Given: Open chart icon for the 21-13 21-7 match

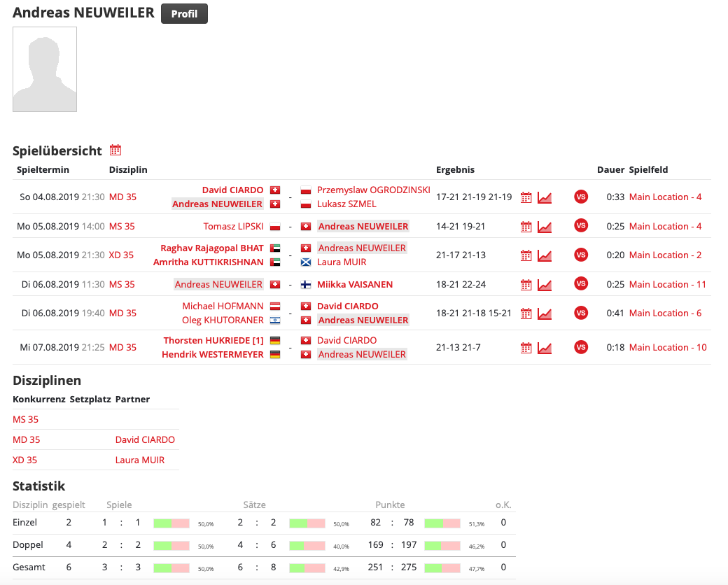Looking at the screenshot, I should point(545,348).
